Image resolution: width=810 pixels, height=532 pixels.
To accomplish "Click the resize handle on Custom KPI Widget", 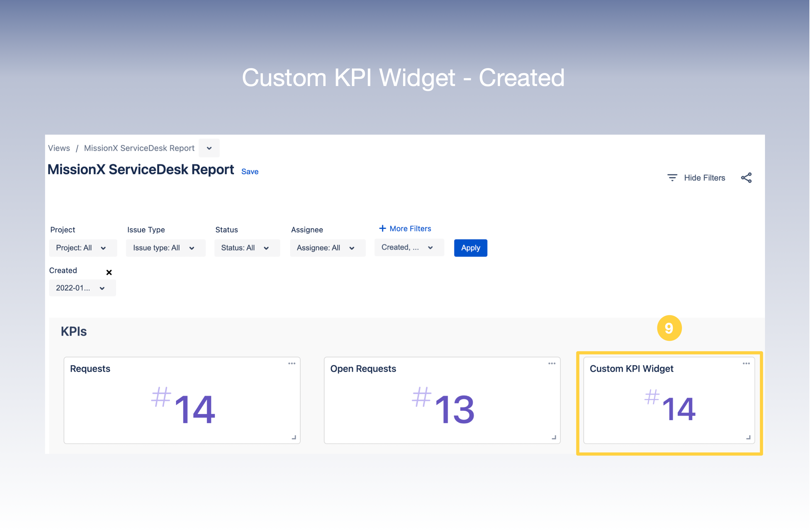I will pyautogui.click(x=748, y=437).
